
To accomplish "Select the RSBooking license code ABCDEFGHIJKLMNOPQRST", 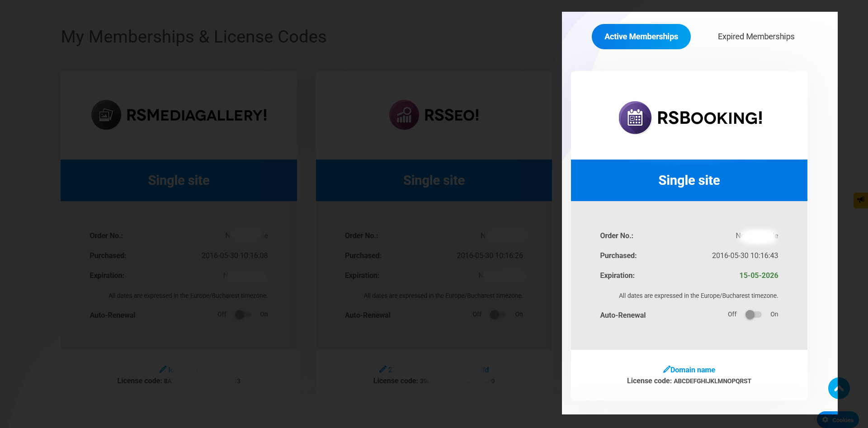I will (712, 381).
